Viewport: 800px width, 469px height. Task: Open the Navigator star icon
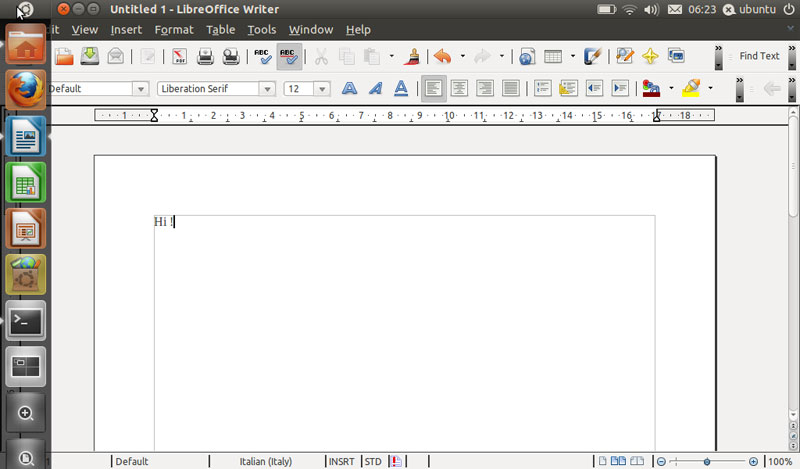click(650, 57)
